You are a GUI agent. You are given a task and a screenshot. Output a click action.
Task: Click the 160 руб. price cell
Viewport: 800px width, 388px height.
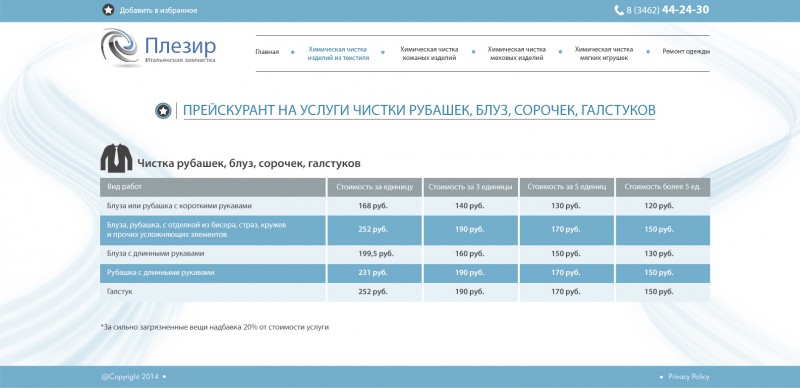[470, 254]
